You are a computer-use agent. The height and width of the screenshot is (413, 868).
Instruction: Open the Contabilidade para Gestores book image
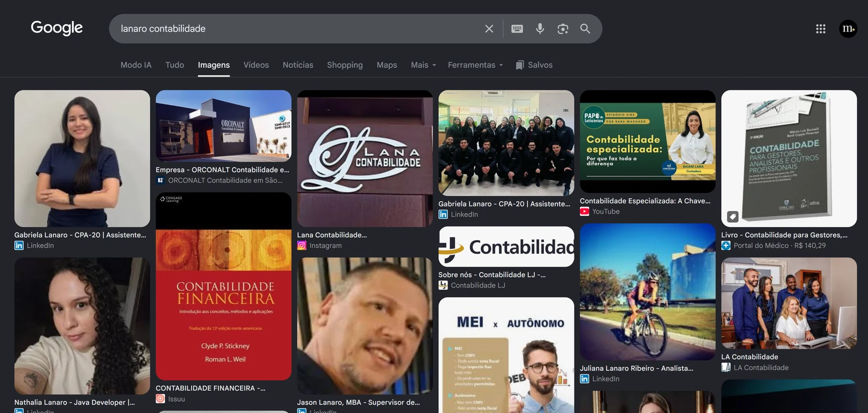(789, 158)
